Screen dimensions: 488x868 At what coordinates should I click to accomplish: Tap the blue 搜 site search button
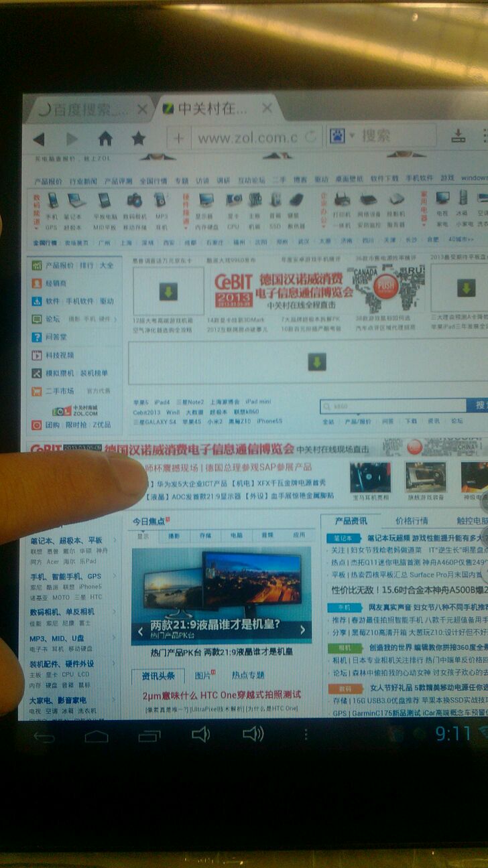coord(478,405)
